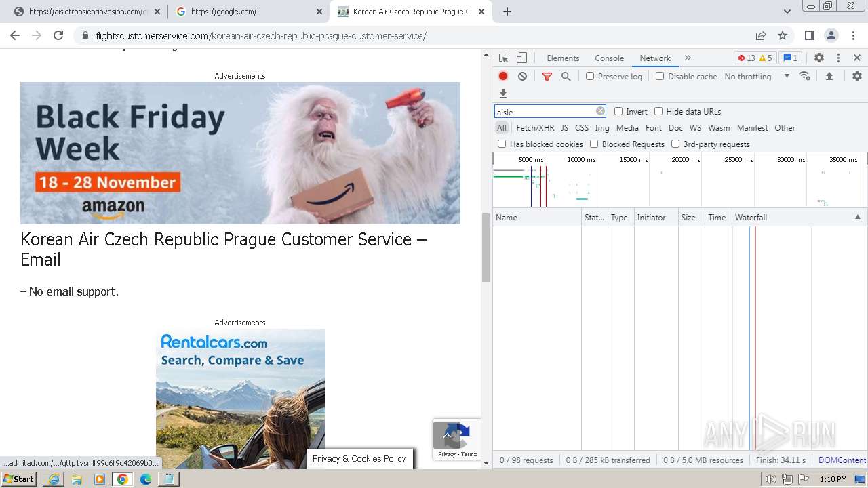The height and width of the screenshot is (488, 868).
Task: Stop recording network log
Action: tap(503, 77)
